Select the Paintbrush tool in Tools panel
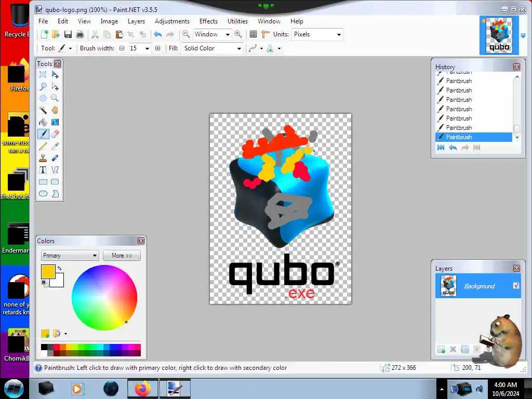 43,134
